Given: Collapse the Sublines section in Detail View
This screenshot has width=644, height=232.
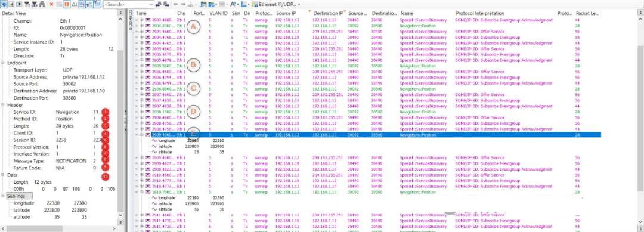Looking at the screenshot, I should pyautogui.click(x=2, y=196).
